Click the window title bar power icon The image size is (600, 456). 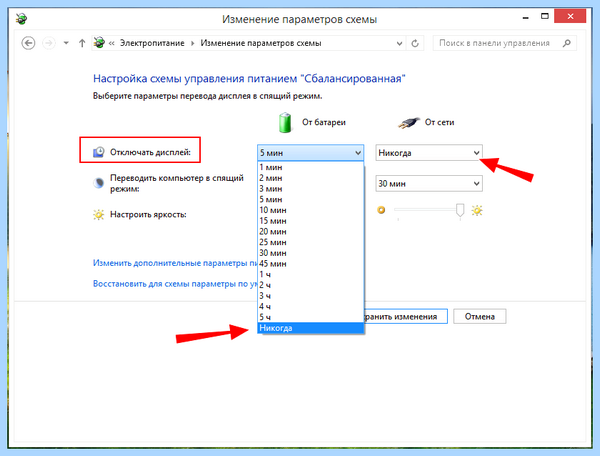click(21, 18)
